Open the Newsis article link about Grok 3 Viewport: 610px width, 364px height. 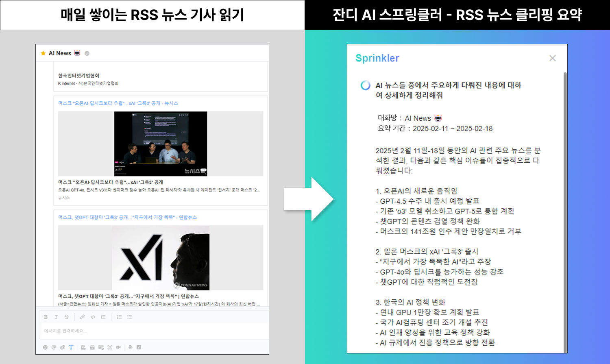[x=118, y=103]
